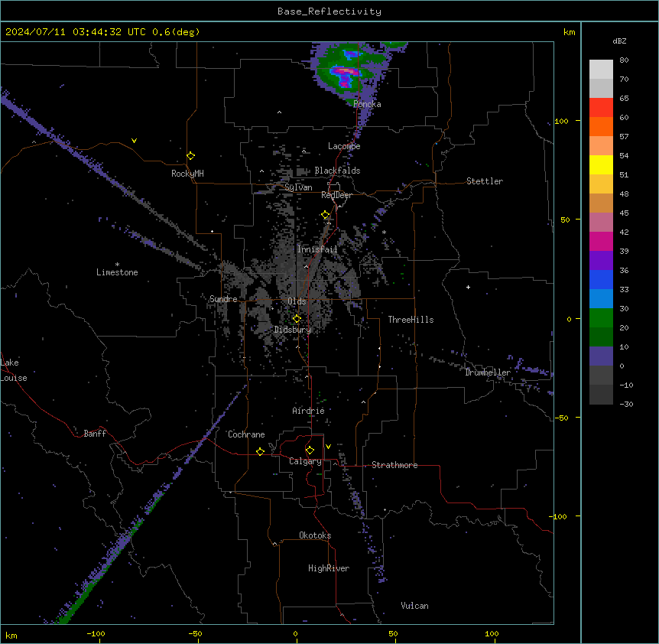Click the yellow 54 dBZ legend swatch
The image size is (659, 644).
(601, 164)
